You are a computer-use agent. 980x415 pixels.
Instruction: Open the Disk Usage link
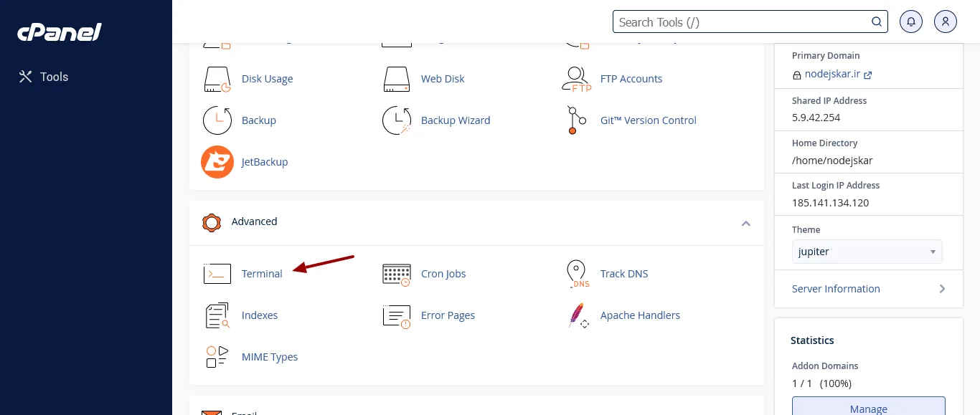coord(267,79)
